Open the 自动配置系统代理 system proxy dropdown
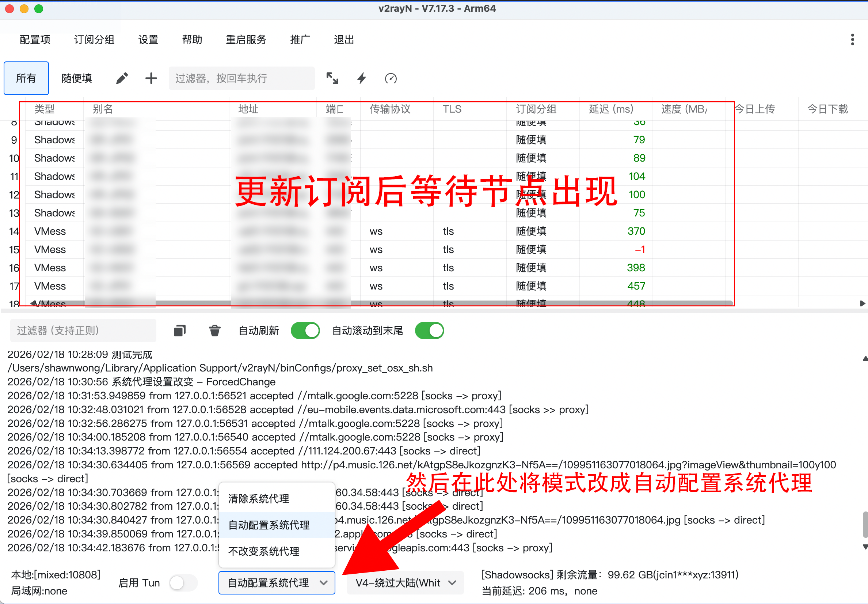Screen dimensions: 868x604 [277, 582]
